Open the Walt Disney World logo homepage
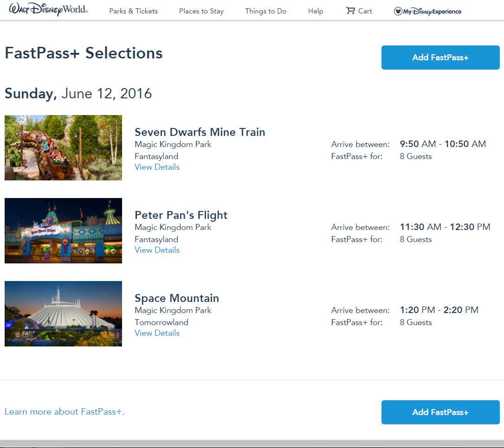504x448 pixels. 48,9
